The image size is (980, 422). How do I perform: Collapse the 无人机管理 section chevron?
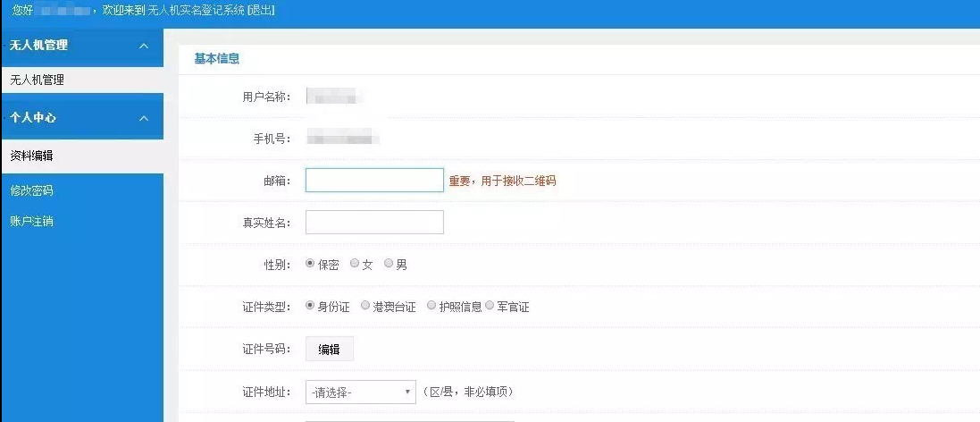[144, 46]
